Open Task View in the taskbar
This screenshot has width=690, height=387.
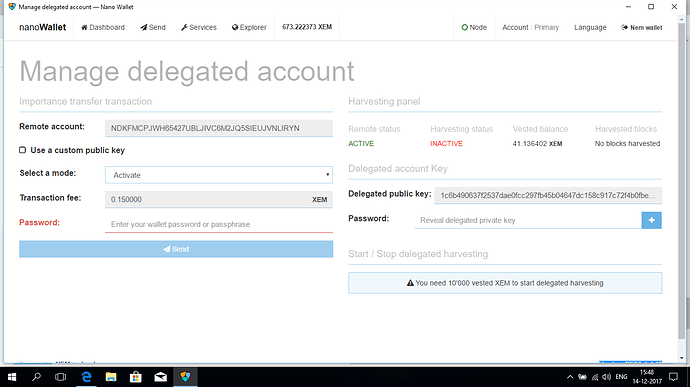coord(60,377)
